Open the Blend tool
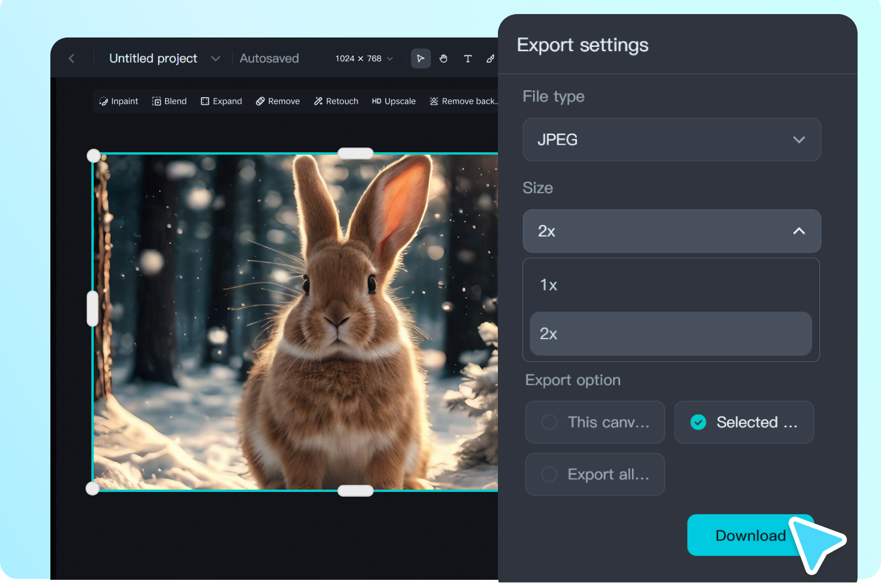This screenshot has width=881, height=588. pyautogui.click(x=169, y=101)
